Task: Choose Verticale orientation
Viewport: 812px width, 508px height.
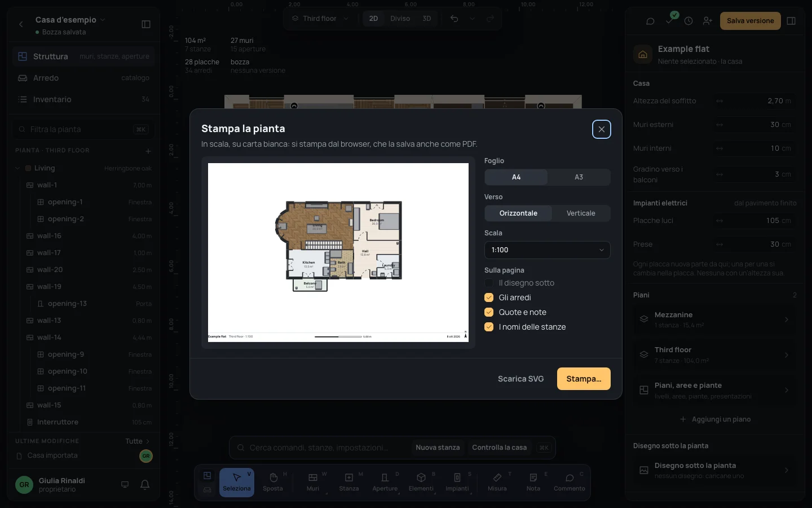Action: coord(581,213)
